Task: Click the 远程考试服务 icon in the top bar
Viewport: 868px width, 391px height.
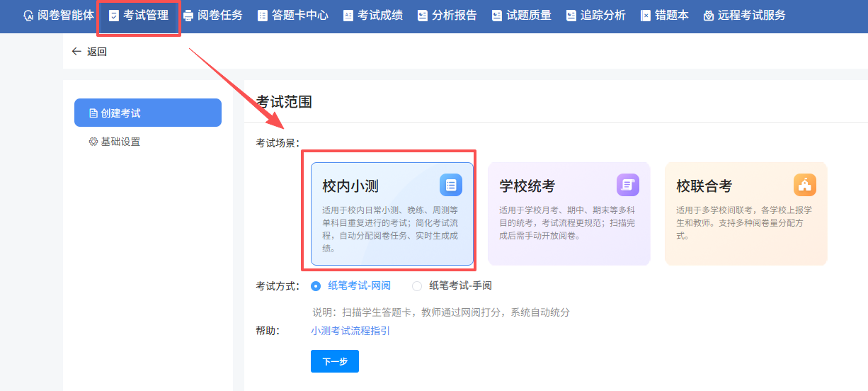Action: 708,16
